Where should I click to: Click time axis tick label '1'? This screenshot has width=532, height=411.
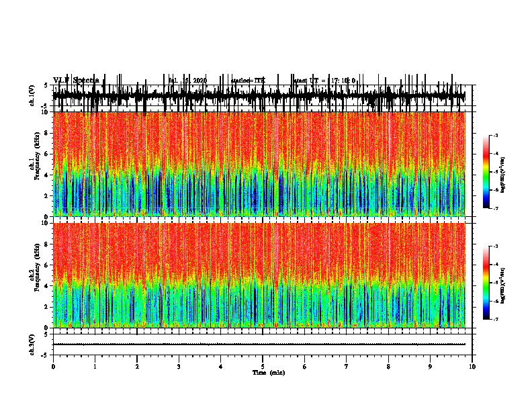[x=95, y=367]
